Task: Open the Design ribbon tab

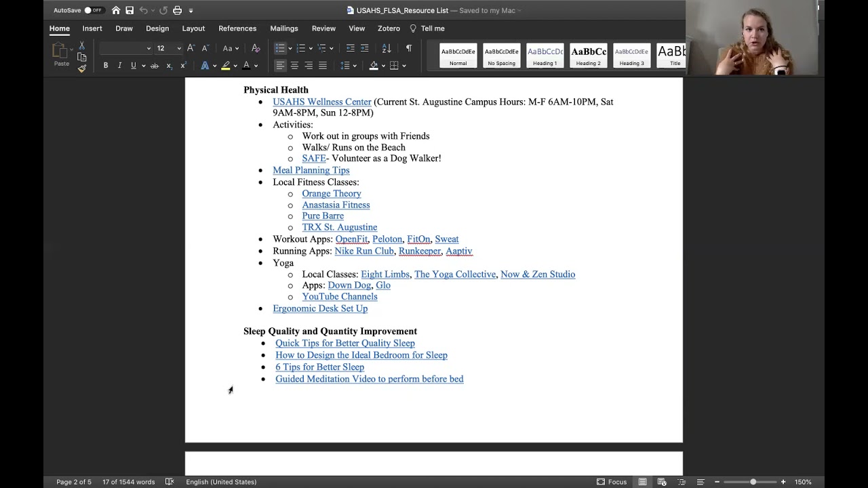Action: click(157, 28)
